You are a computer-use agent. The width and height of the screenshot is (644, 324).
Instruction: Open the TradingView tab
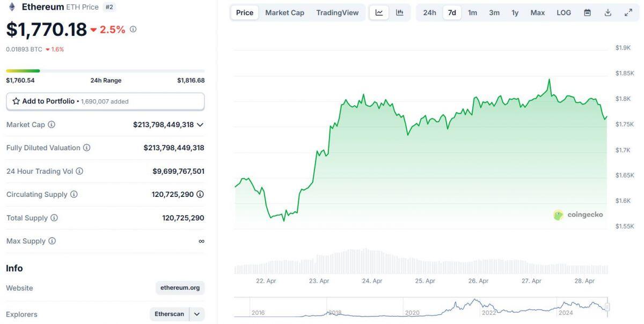(337, 12)
